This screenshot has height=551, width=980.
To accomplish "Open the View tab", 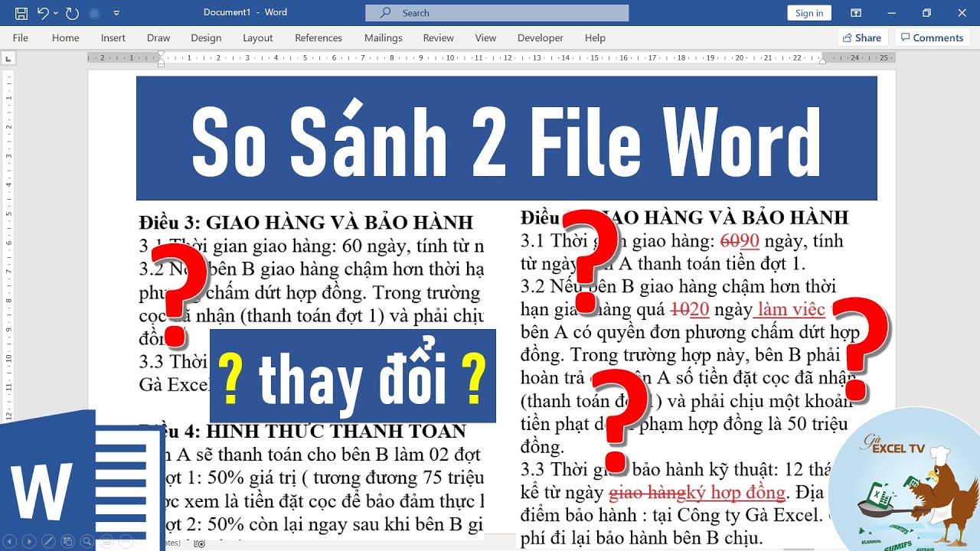I will click(485, 37).
